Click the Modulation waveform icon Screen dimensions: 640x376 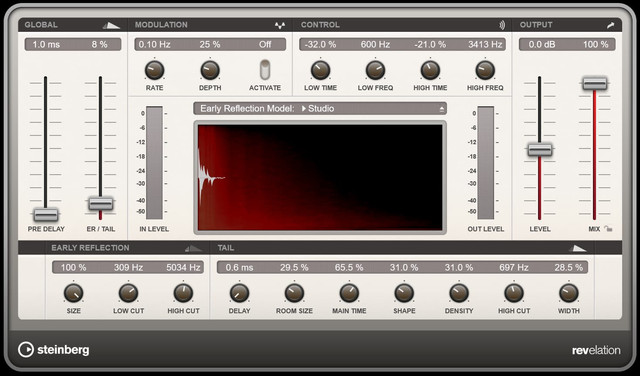pos(280,25)
